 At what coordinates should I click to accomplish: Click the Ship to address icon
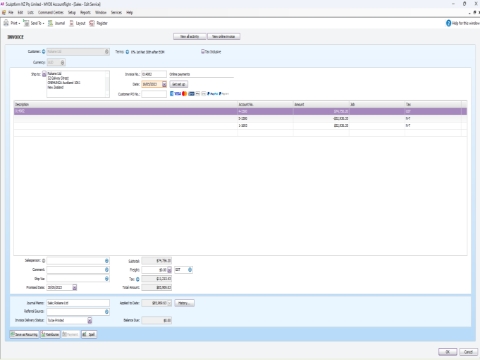coord(44,74)
